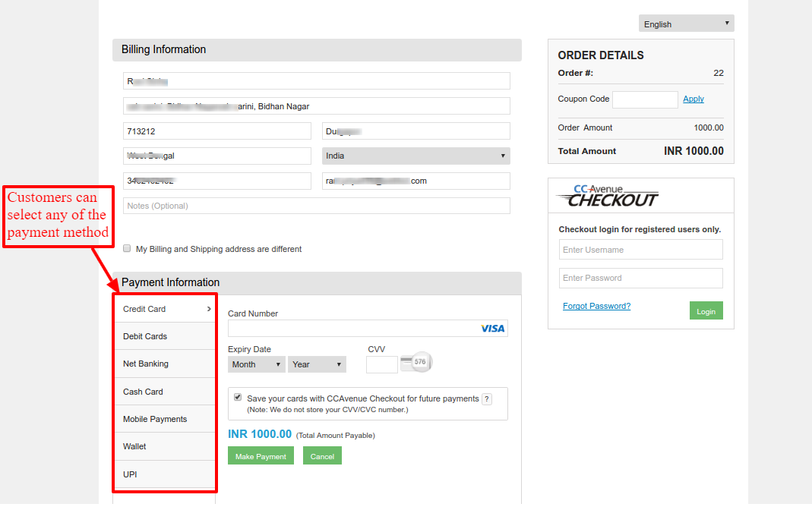Focus the Card Number input field
Image resolution: width=812 pixels, height=507 pixels.
[368, 328]
